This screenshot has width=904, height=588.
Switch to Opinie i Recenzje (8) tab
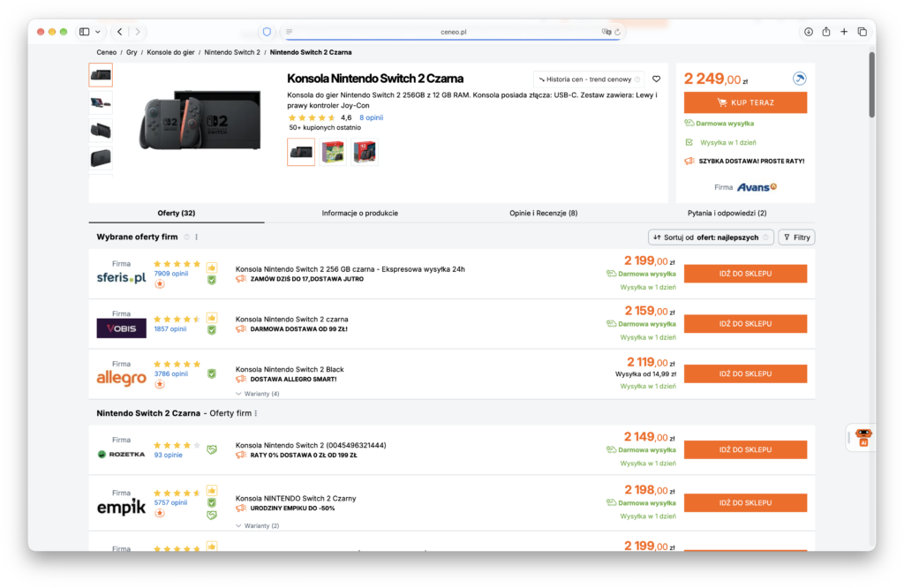pyautogui.click(x=543, y=214)
